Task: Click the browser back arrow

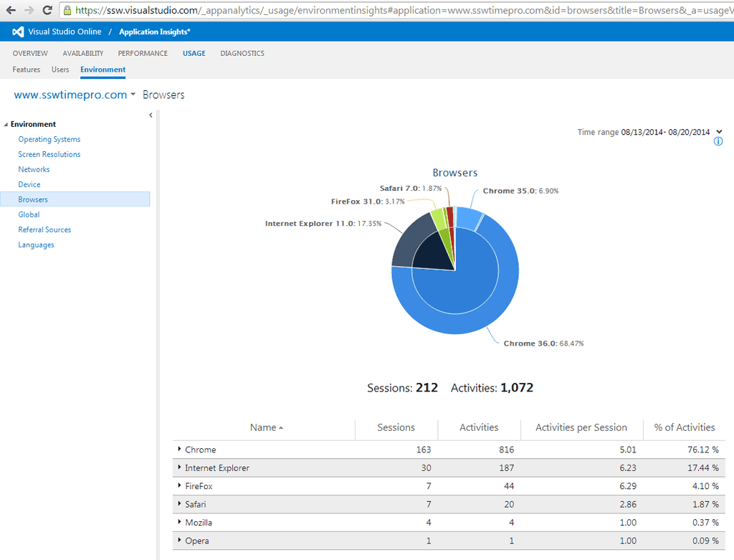Action: 10,11
